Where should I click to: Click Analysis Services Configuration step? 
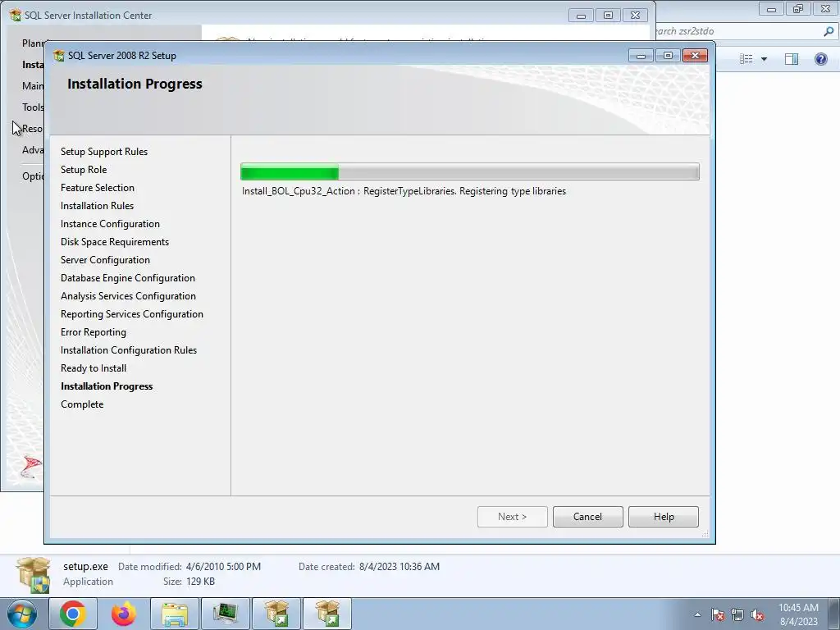[x=128, y=295]
